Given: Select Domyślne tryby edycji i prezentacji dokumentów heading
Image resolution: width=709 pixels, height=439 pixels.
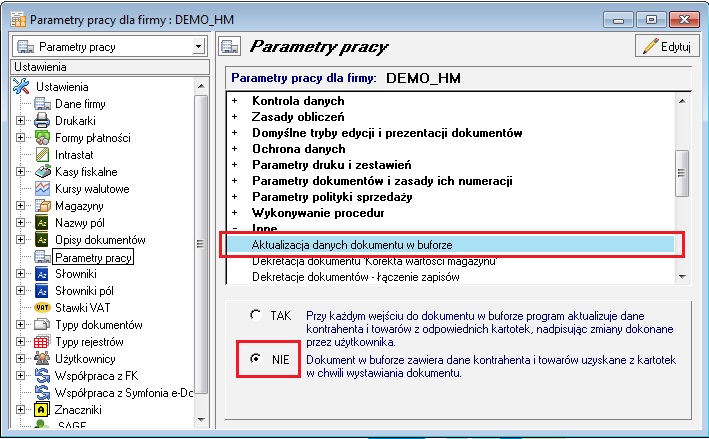Looking at the screenshot, I should coord(387,133).
